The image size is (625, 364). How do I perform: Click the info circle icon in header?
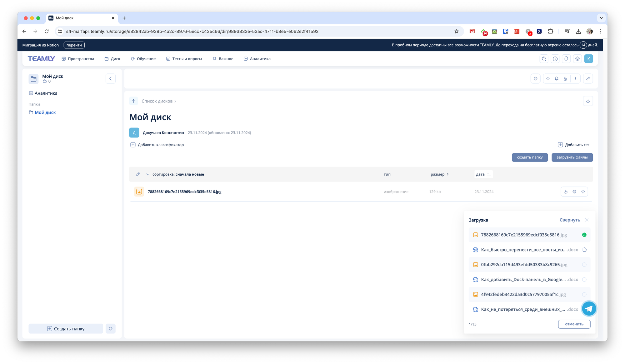[555, 59]
